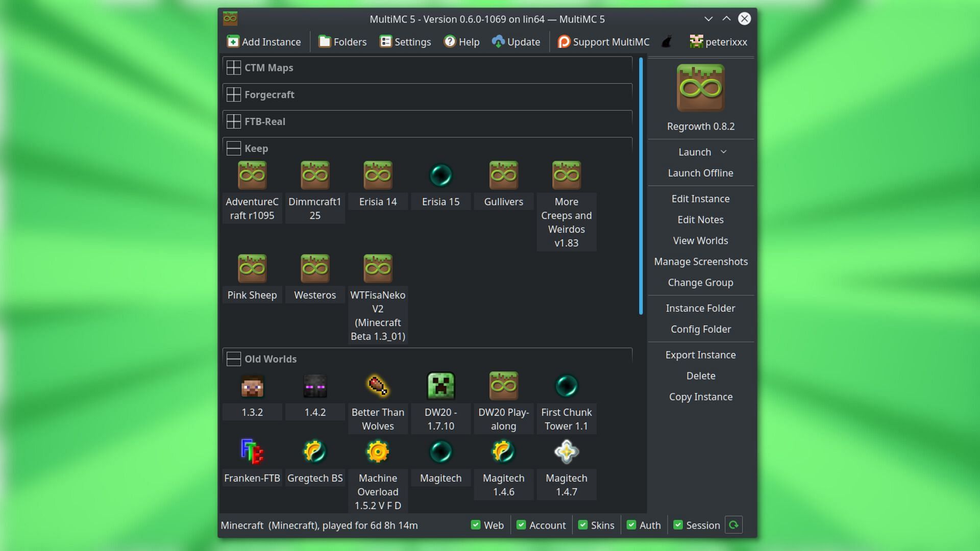
Task: Click the Gregtech BS instance icon
Action: tap(314, 452)
